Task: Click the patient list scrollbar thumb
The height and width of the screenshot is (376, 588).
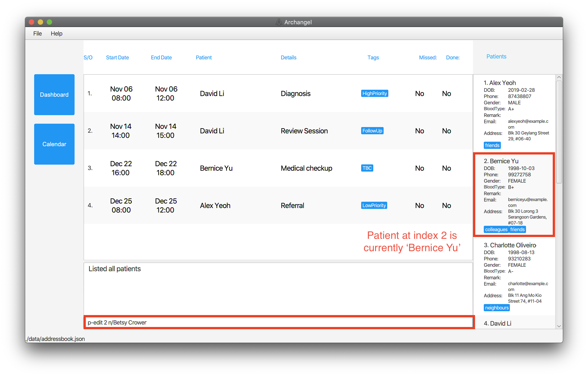Action: pyautogui.click(x=559, y=132)
